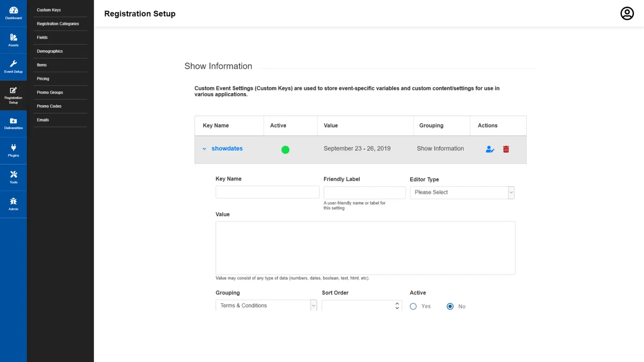Open the Dashboard section
644x362 pixels.
pyautogui.click(x=13, y=13)
